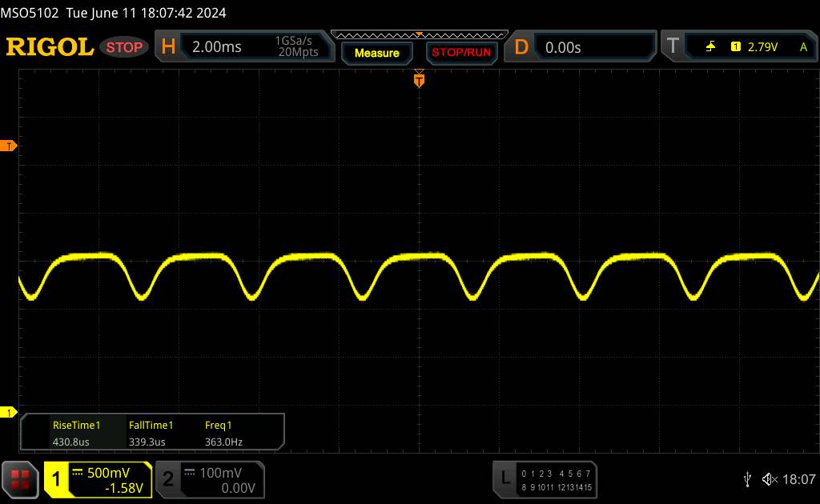This screenshot has height=504, width=820.
Task: Click trigger source channel 1 indicator
Action: click(x=735, y=47)
